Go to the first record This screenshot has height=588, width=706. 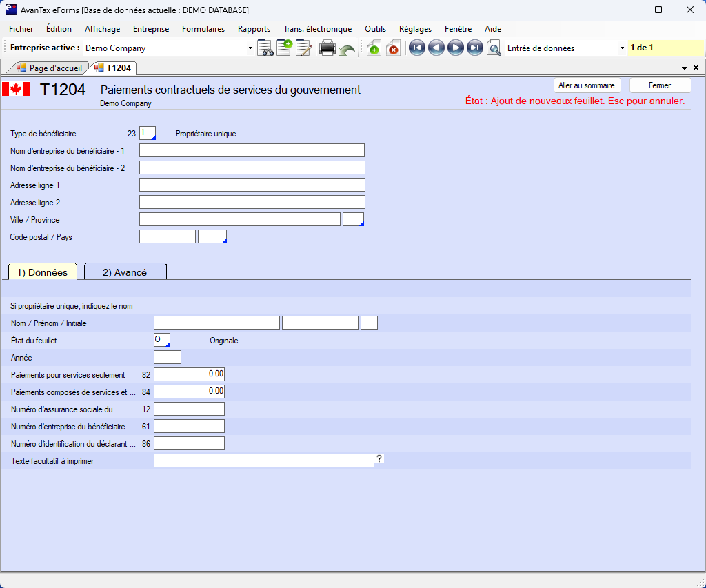click(416, 48)
